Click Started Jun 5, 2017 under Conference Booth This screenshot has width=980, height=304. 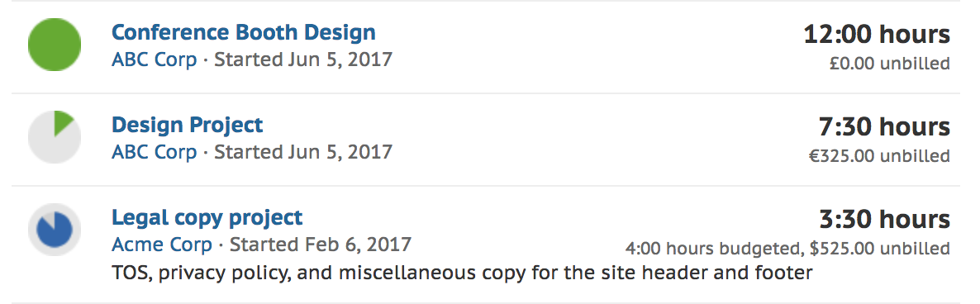pyautogui.click(x=304, y=60)
